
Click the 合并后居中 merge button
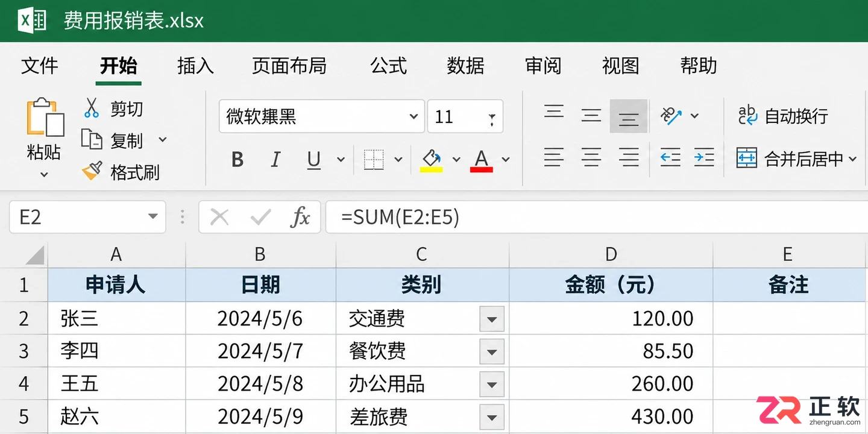(x=790, y=159)
